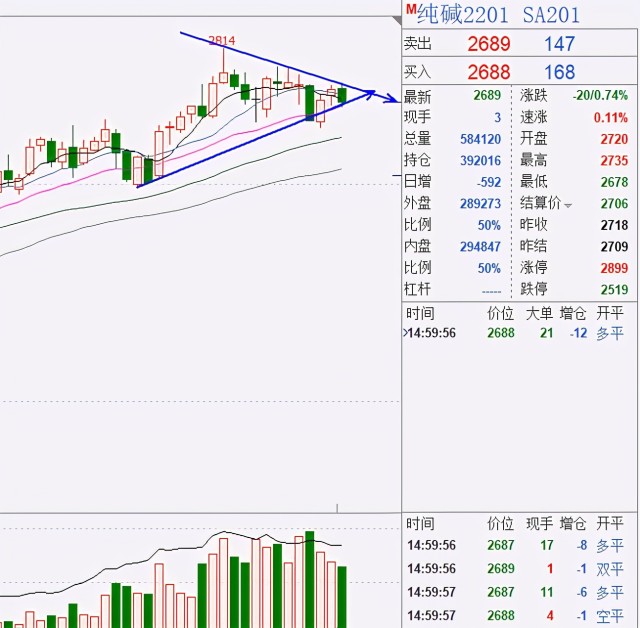The height and width of the screenshot is (628, 640).
Task: Click the 跌停 limit price 2519
Action: [614, 290]
